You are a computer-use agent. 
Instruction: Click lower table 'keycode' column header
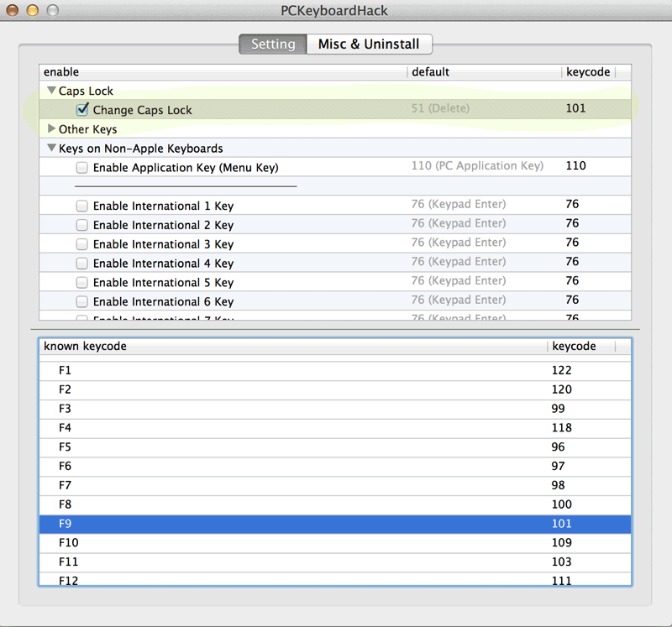pos(581,346)
